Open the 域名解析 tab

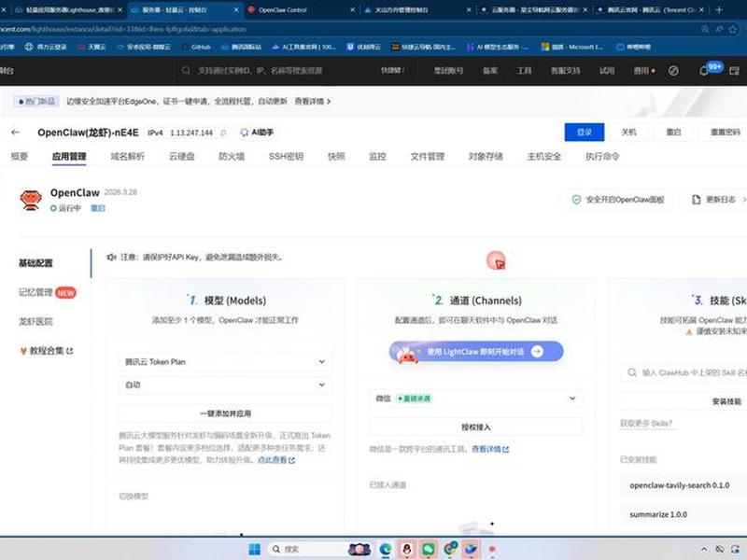[127, 156]
